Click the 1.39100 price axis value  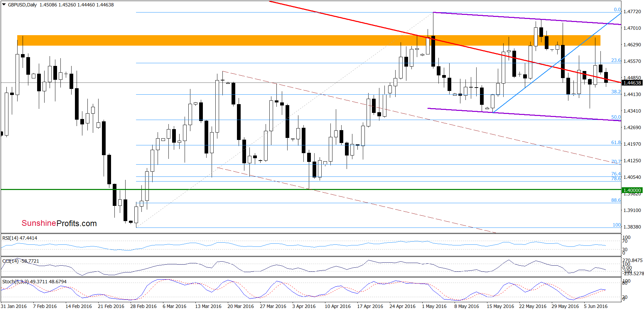pos(632,210)
